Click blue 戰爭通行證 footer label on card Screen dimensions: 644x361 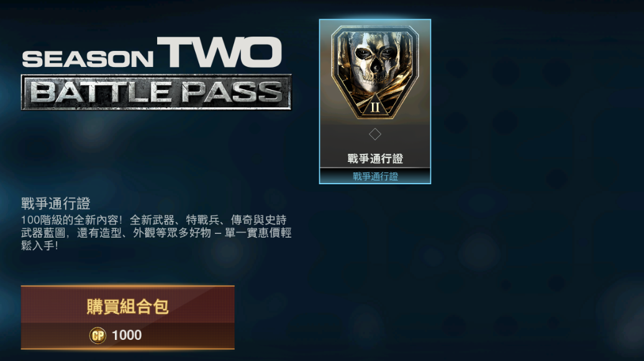pyautogui.click(x=375, y=176)
